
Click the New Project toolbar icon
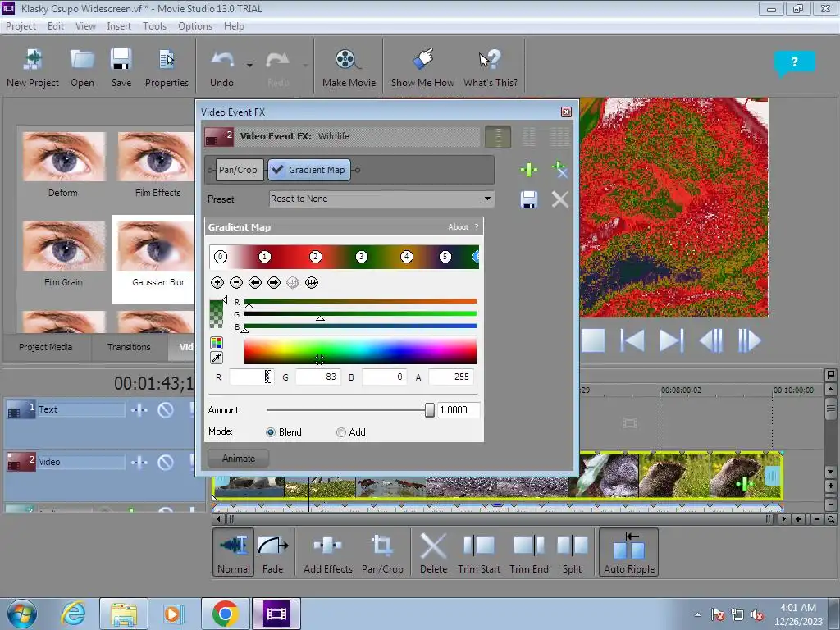pos(33,68)
